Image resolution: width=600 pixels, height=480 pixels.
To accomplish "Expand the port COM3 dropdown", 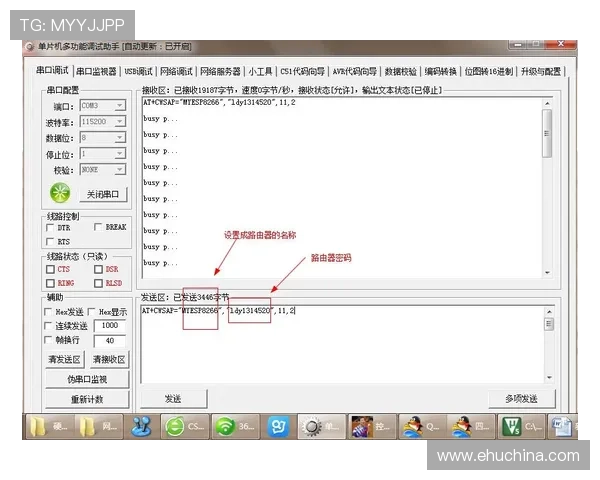I will (120, 105).
